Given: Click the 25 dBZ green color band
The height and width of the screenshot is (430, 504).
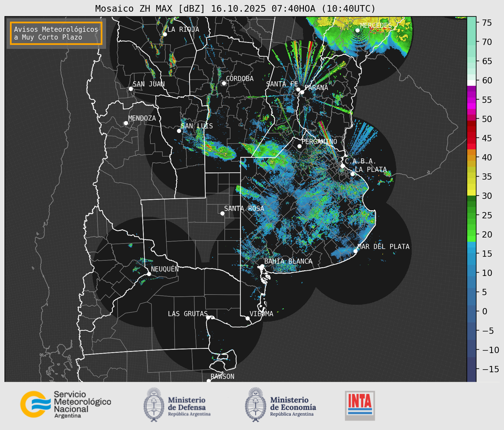Looking at the screenshot, I should pos(471,215).
